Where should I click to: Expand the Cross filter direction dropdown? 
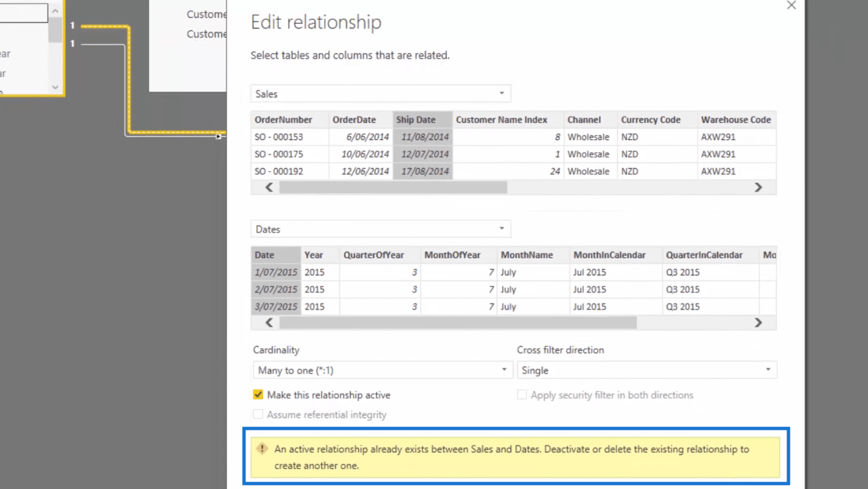(646, 370)
